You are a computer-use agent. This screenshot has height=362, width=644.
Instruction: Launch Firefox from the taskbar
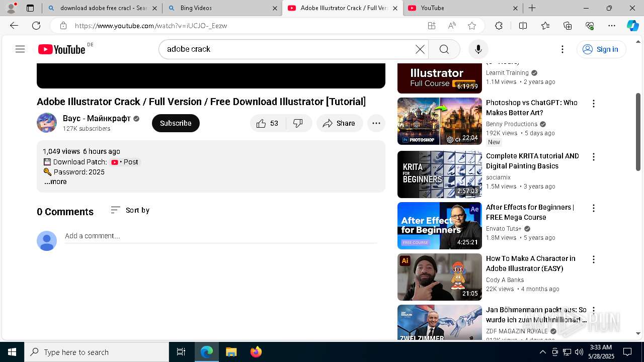point(256,352)
